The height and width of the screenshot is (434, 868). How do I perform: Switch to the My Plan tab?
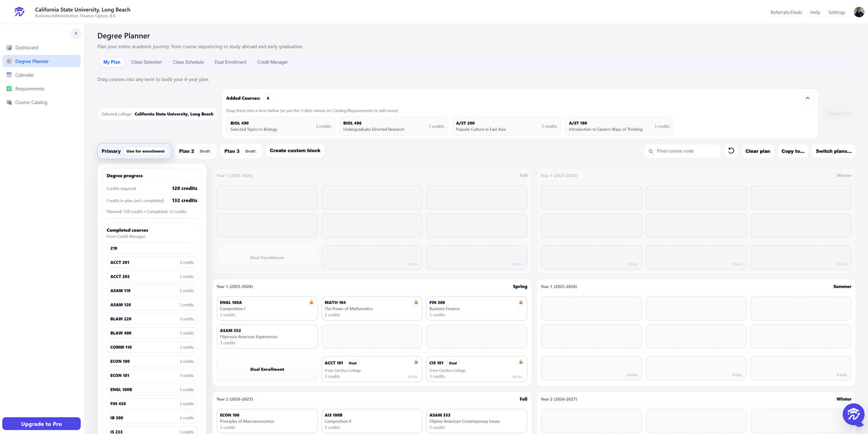(x=112, y=62)
